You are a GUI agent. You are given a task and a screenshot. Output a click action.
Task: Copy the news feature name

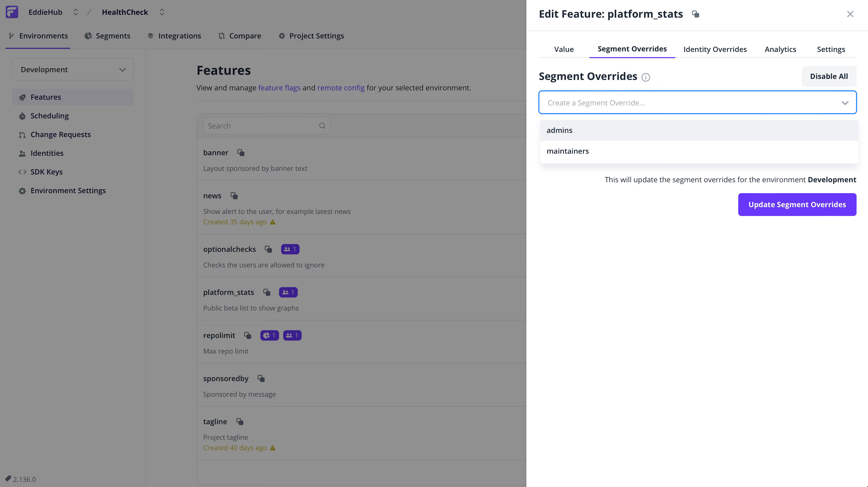pyautogui.click(x=234, y=196)
